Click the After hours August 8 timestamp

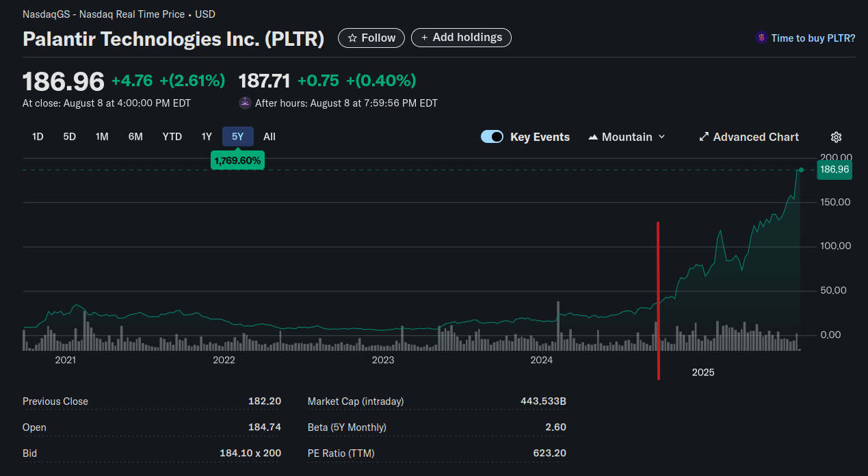[x=346, y=103]
